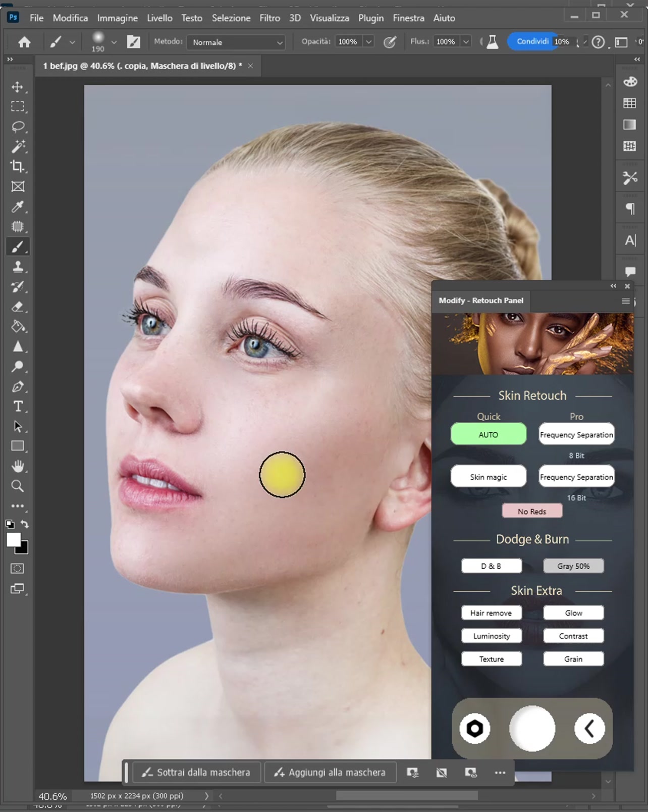The width and height of the screenshot is (648, 812).
Task: Click the Opacità value field
Action: tap(348, 42)
